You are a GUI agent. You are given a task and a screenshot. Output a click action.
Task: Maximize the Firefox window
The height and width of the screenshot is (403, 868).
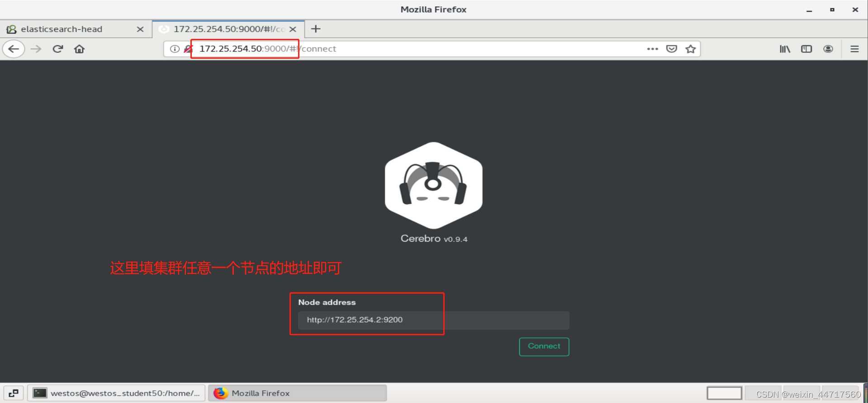tap(832, 9)
